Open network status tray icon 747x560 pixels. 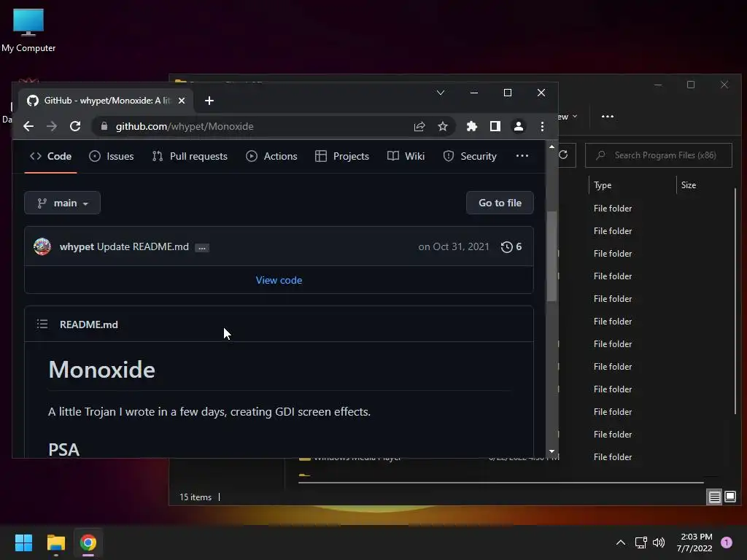(x=640, y=542)
